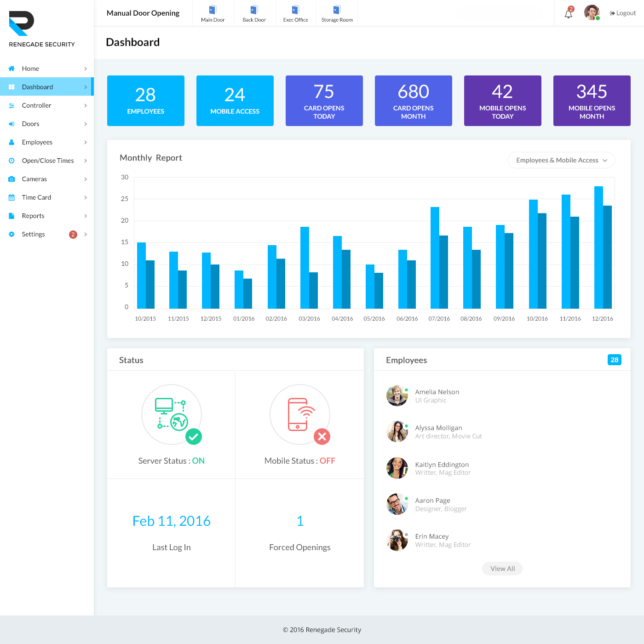
Task: Select the Time Card calendar icon
Action: tap(11, 197)
